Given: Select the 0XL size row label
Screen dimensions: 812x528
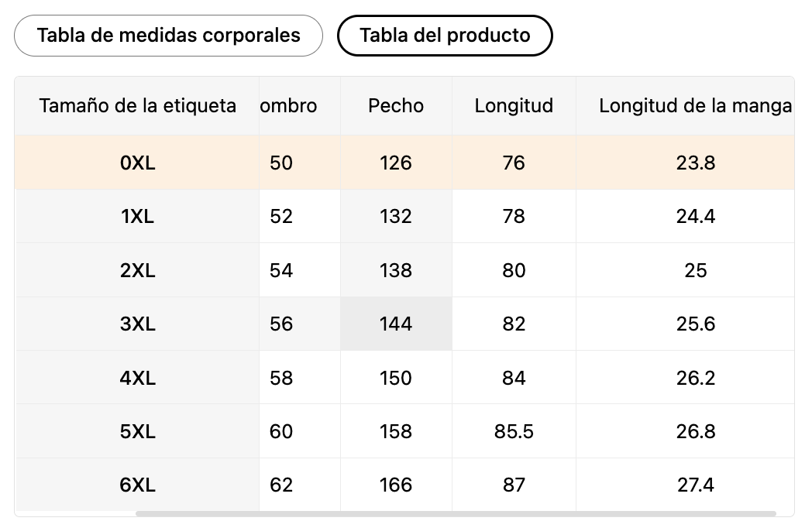Looking at the screenshot, I should tap(137, 163).
